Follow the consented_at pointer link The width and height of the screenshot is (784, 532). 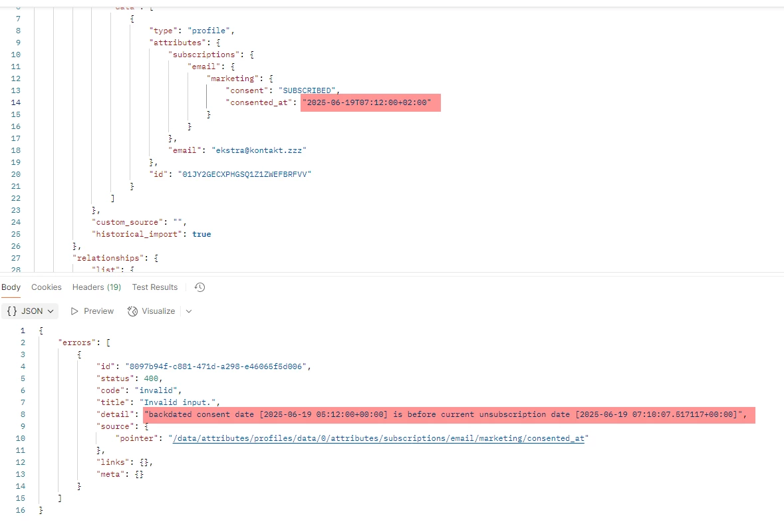point(378,438)
